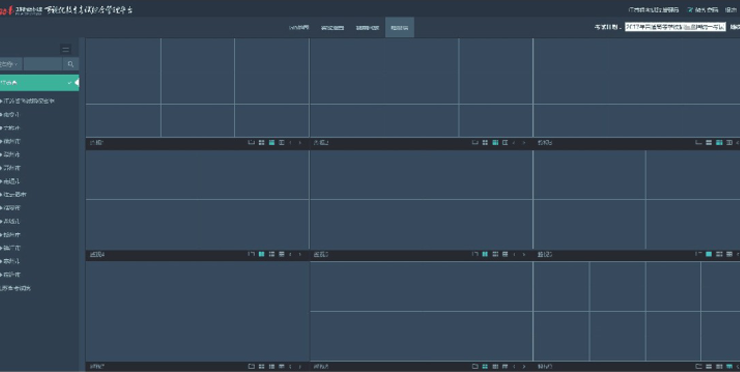Image resolution: width=740 pixels, height=372 pixels.
Task: Switch to the third top navigation tab
Action: 367,27
